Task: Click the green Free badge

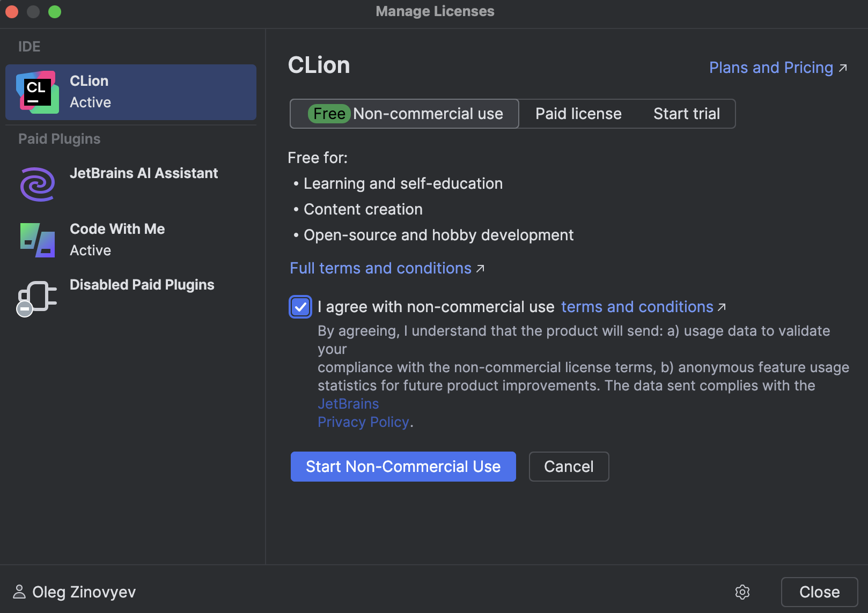Action: tap(329, 114)
